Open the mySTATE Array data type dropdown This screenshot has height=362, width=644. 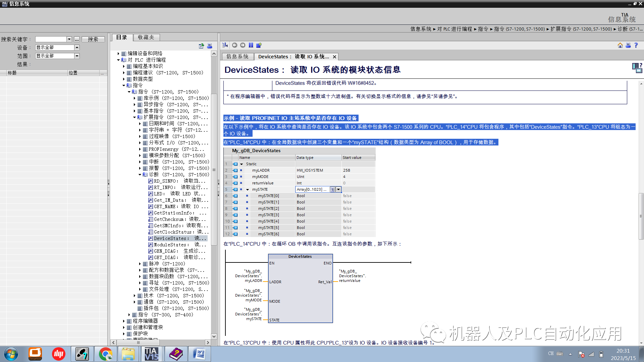(x=338, y=189)
